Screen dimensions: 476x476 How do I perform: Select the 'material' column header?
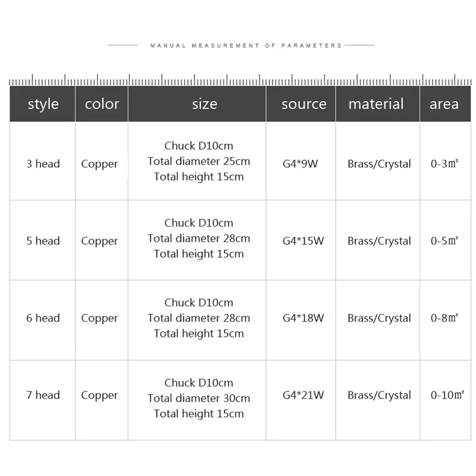click(376, 104)
